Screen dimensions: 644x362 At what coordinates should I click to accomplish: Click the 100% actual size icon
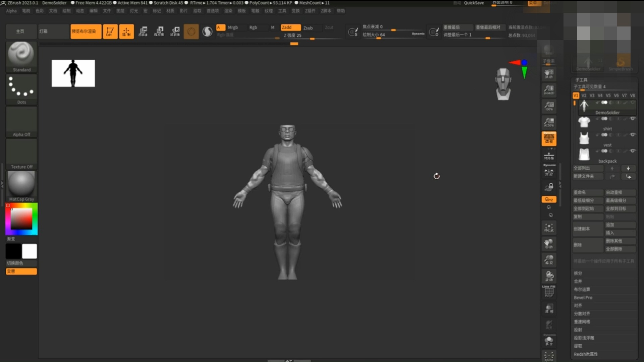tap(549, 106)
